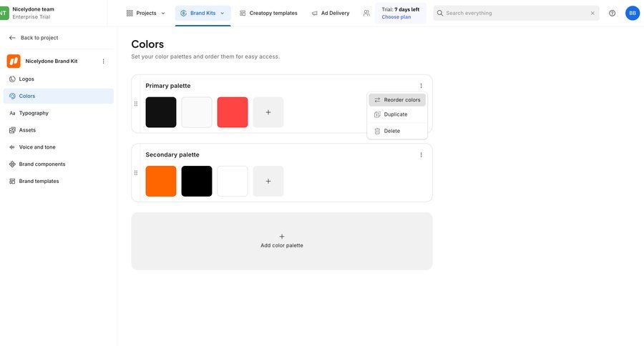Add a new color palette
The image size is (644, 346).
click(282, 242)
